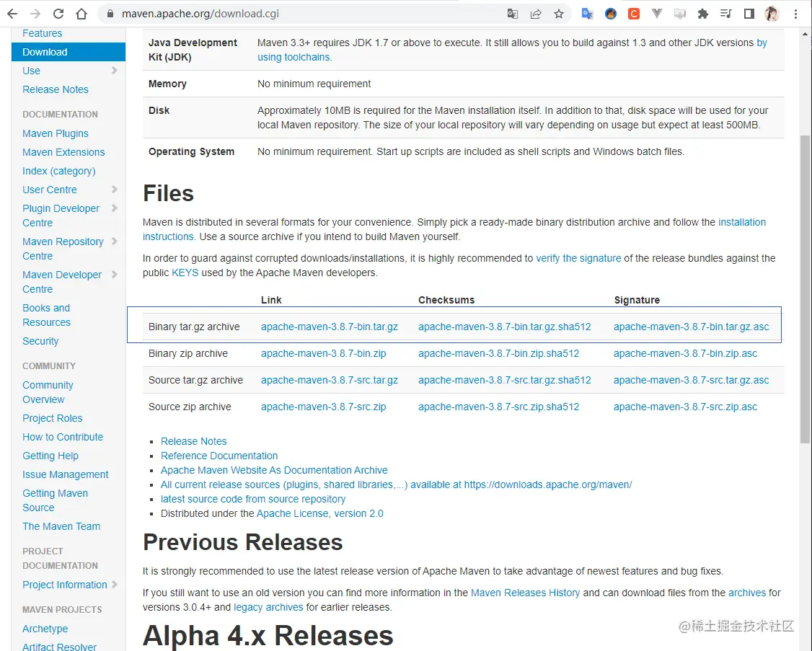Download apache-maven-3.8.7-src.zip

pyautogui.click(x=324, y=407)
